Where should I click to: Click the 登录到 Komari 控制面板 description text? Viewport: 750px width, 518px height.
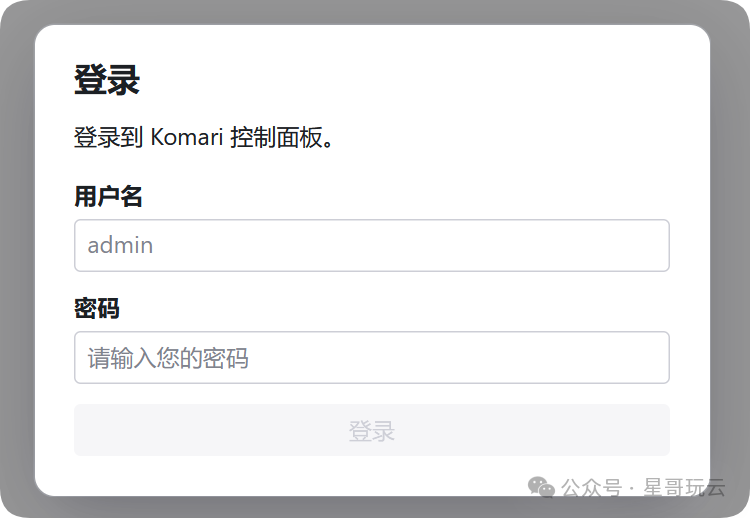point(203,137)
